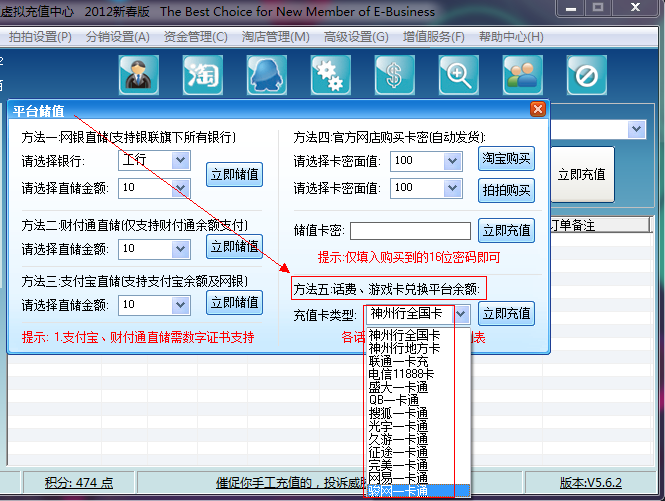Image resolution: width=665 pixels, height=501 pixels.
Task: Select 电信11888卡 from the card list
Action: coord(399,374)
